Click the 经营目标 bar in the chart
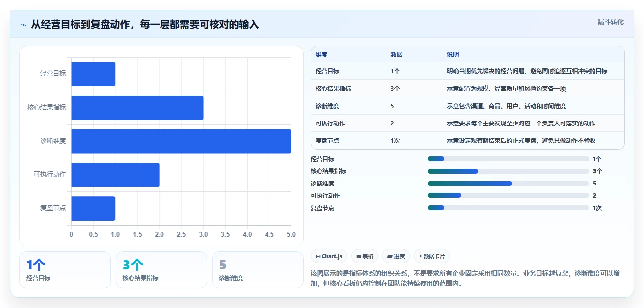Image resolution: width=644 pixels, height=308 pixels. click(93, 74)
